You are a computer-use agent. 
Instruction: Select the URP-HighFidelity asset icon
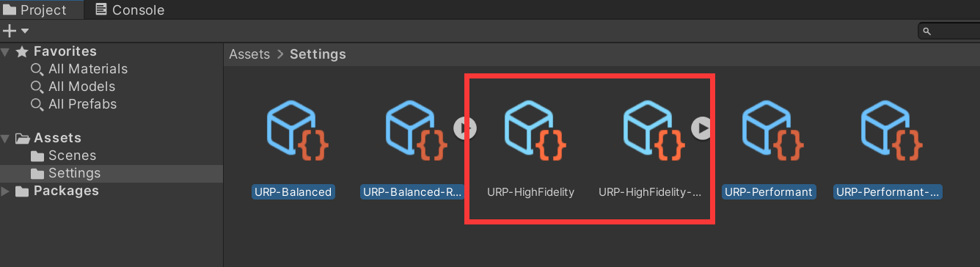click(530, 131)
